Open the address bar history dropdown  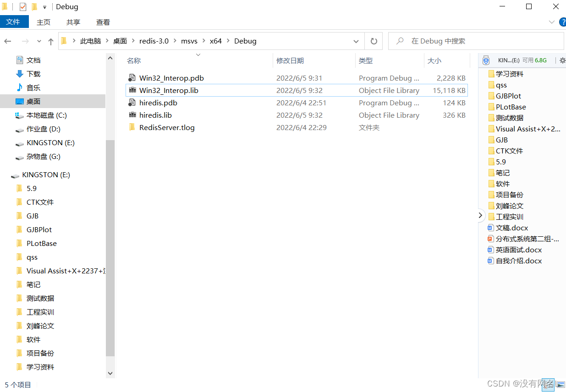[x=356, y=41]
